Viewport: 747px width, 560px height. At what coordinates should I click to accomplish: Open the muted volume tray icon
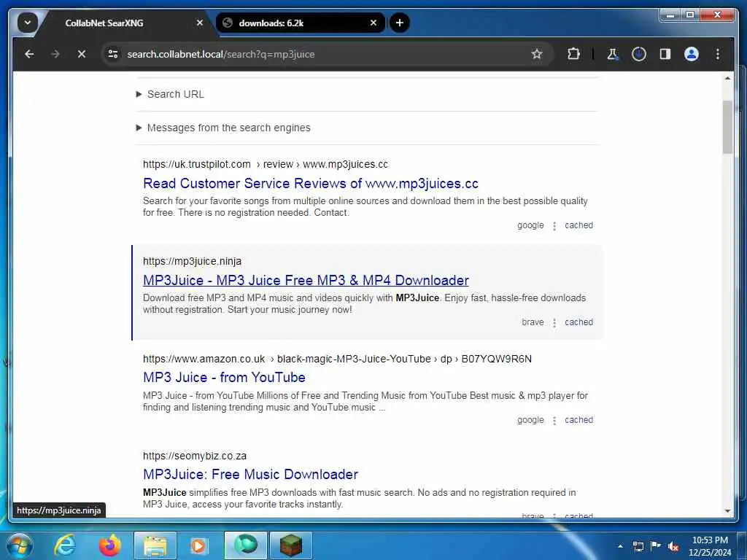point(673,547)
